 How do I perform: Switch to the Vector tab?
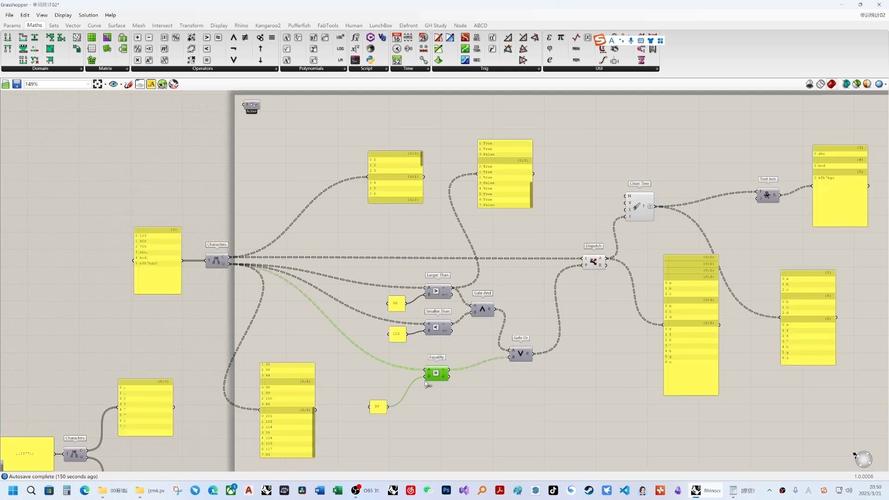(x=73, y=25)
